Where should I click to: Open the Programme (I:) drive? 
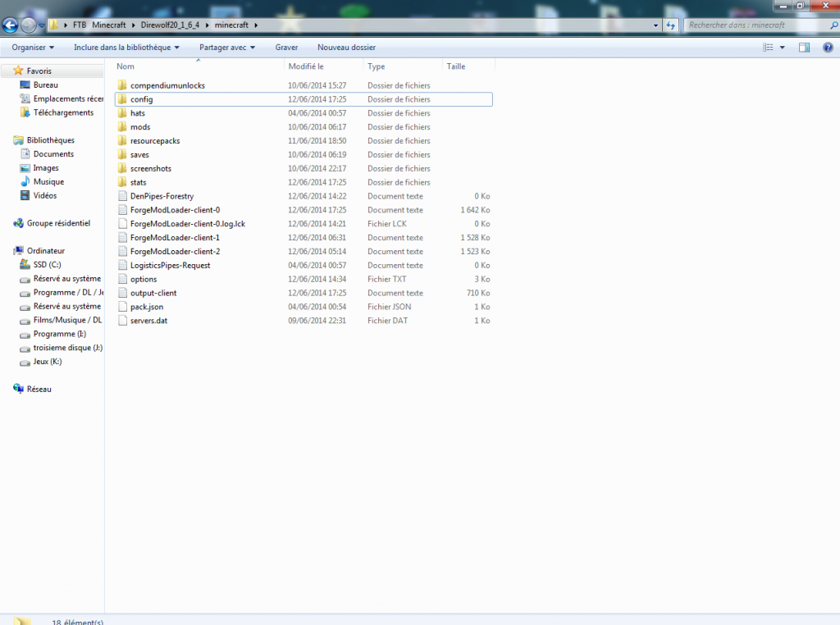[x=59, y=334]
